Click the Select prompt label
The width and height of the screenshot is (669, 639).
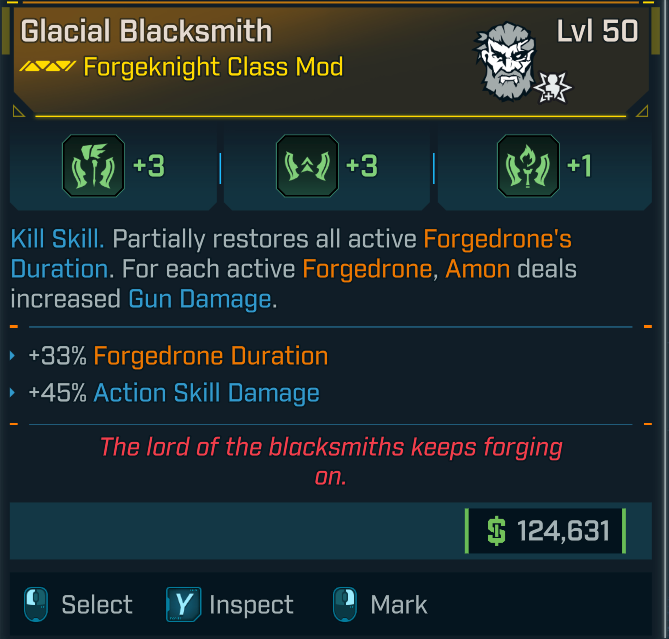96,605
